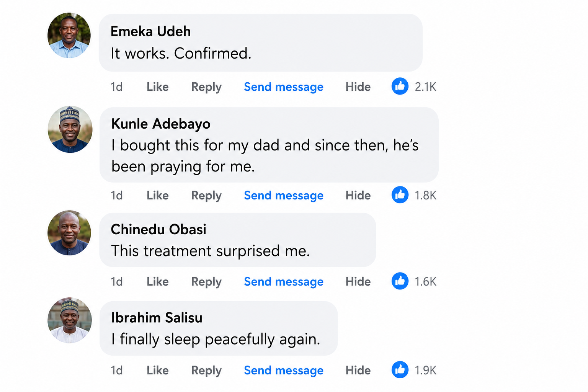Like Kunle Adebayo's comment
The height and width of the screenshot is (392, 588).
tap(157, 196)
